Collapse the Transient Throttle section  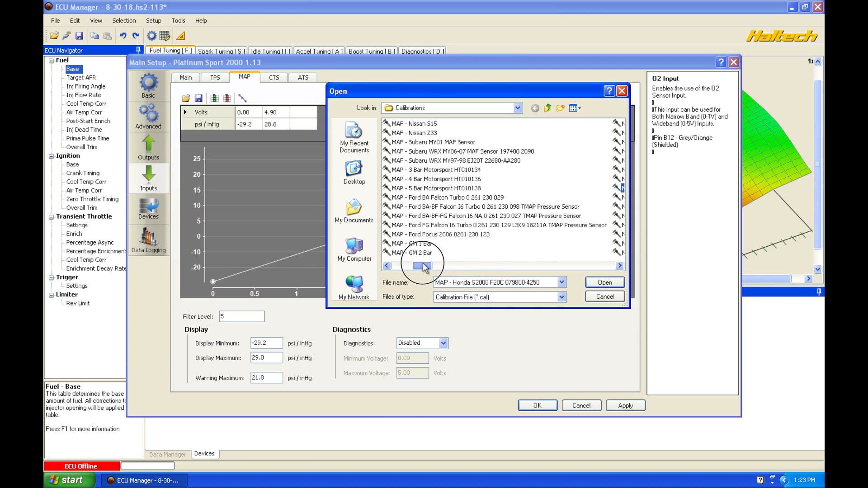click(x=51, y=217)
